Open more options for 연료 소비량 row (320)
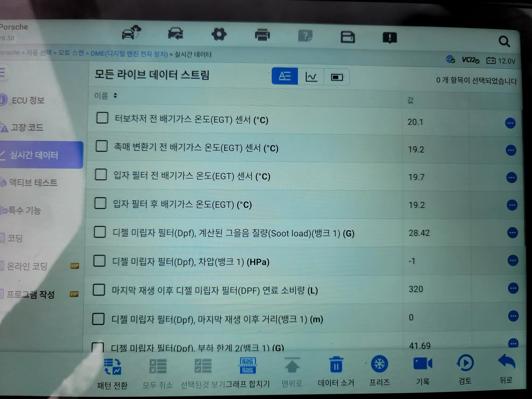This screenshot has width=532, height=399. pyautogui.click(x=513, y=288)
